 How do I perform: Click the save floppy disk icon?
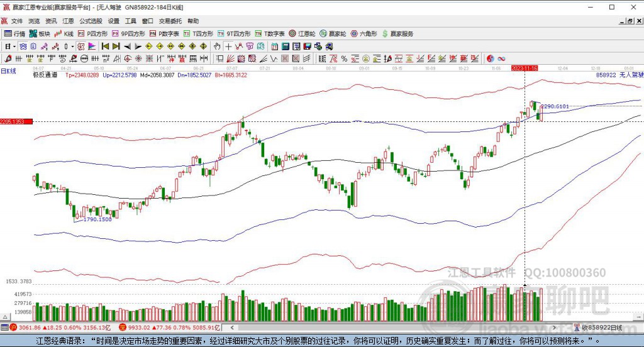tap(307, 47)
